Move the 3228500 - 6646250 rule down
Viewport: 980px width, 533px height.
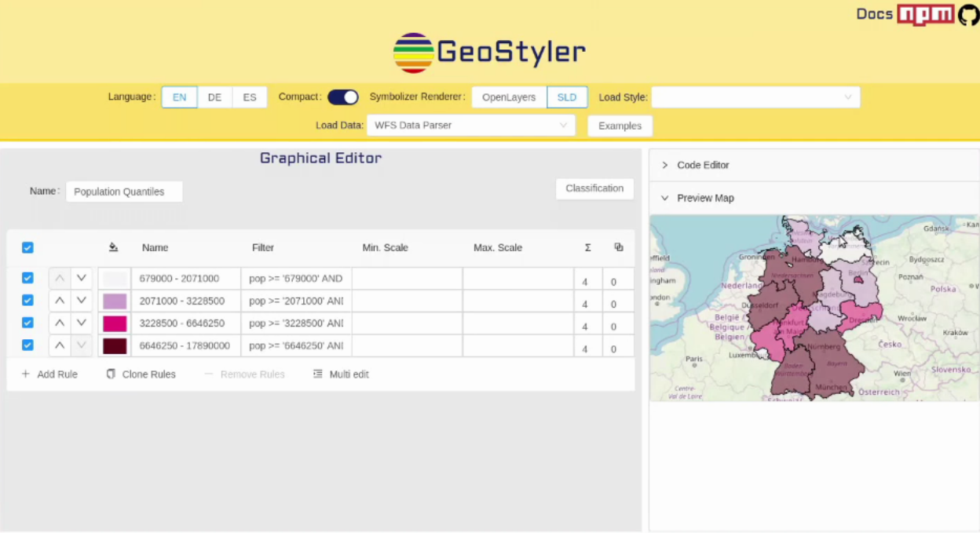click(82, 323)
